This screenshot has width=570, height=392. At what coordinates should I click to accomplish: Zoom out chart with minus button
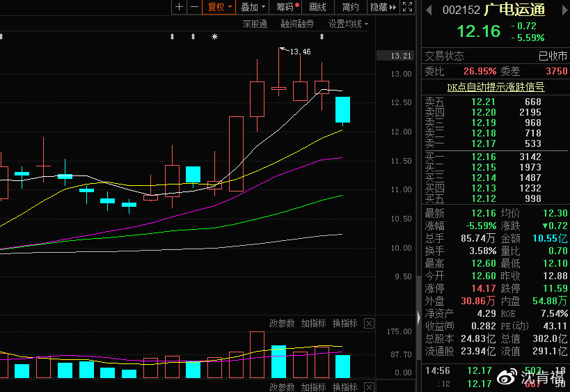tap(194, 7)
